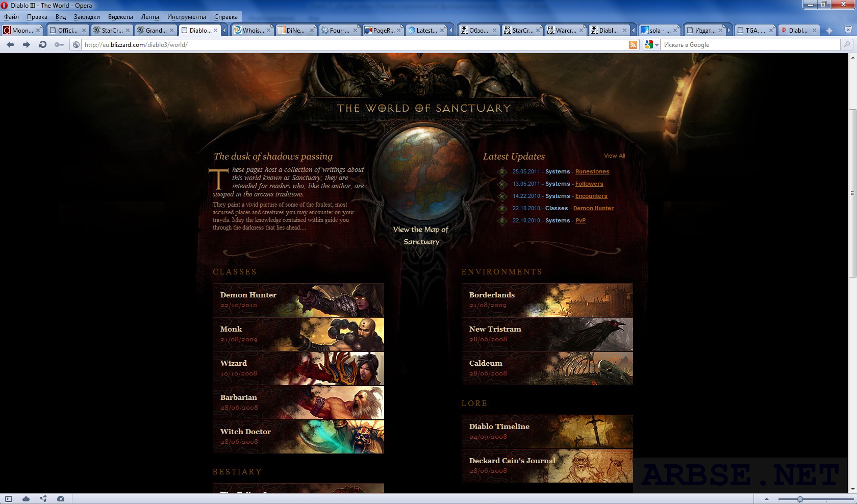Open the password wand key icon
This screenshot has width=857, height=504.
pos(59,45)
